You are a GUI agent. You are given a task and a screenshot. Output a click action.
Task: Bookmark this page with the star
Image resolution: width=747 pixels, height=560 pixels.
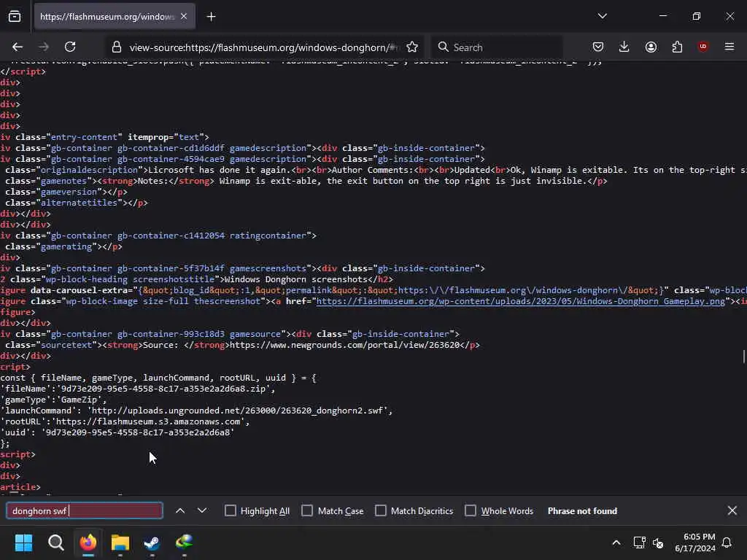click(x=412, y=47)
